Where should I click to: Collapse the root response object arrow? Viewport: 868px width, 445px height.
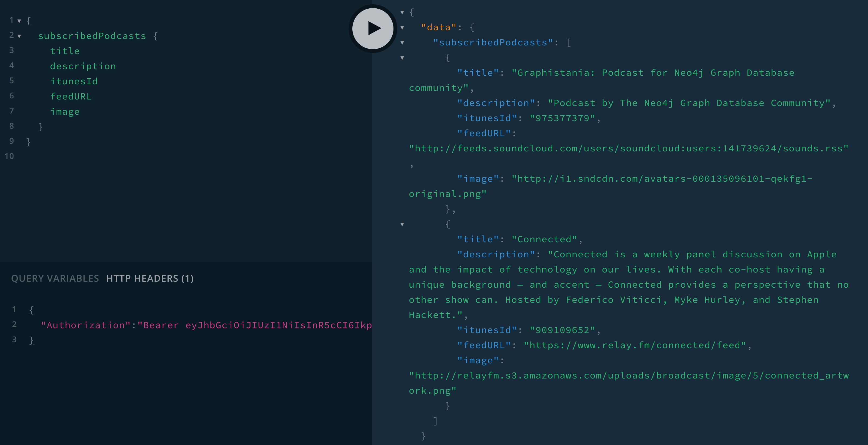(402, 12)
